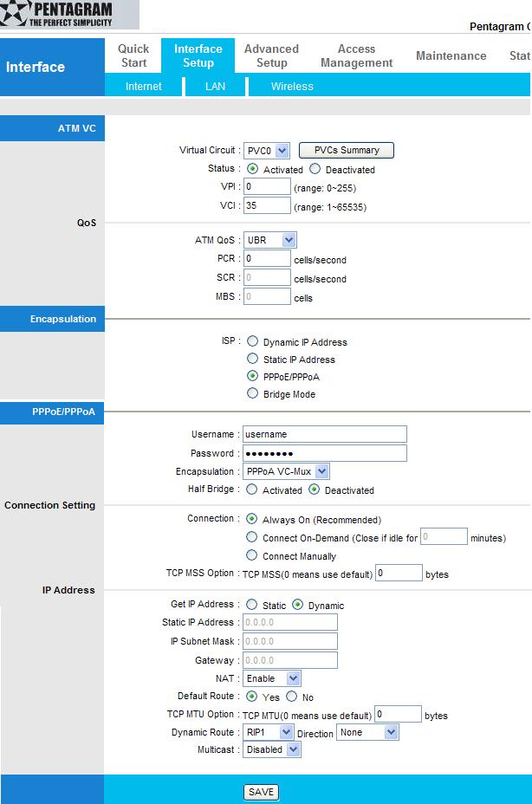This screenshot has width=532, height=804.
Task: Set Default Route to No
Action: click(x=292, y=697)
